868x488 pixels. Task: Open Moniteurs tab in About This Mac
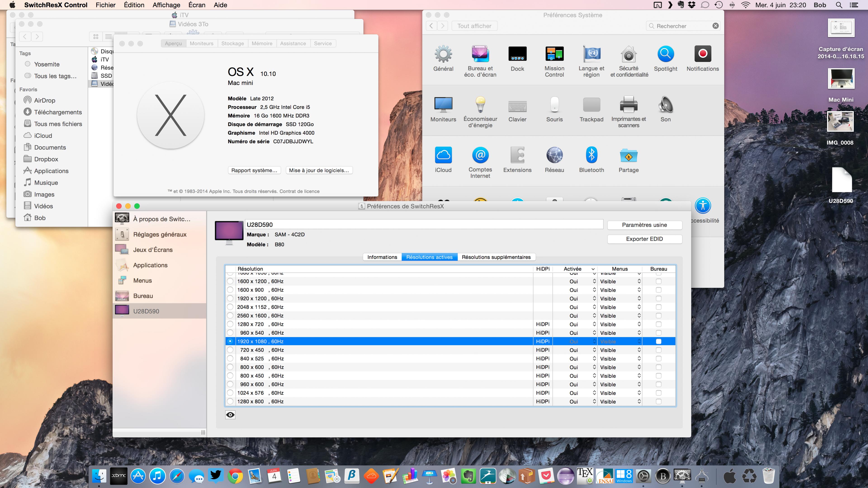pyautogui.click(x=201, y=43)
